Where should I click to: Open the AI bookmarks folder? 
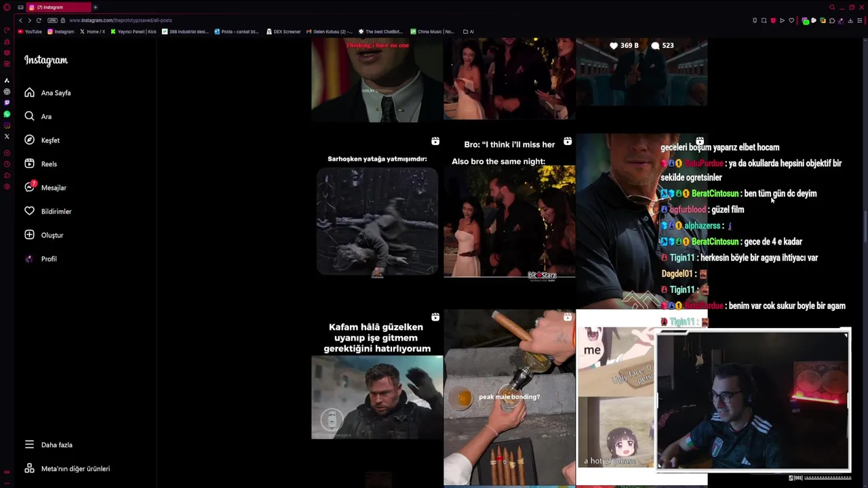tap(469, 31)
